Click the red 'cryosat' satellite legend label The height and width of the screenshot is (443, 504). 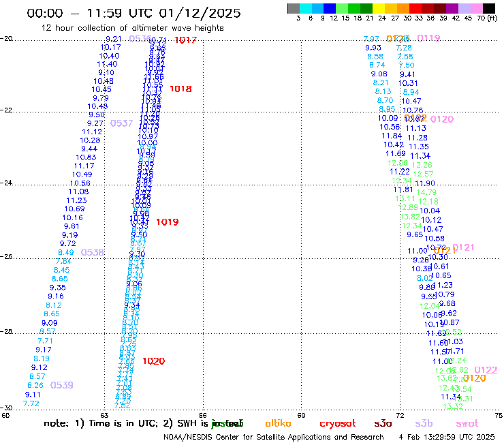(338, 423)
